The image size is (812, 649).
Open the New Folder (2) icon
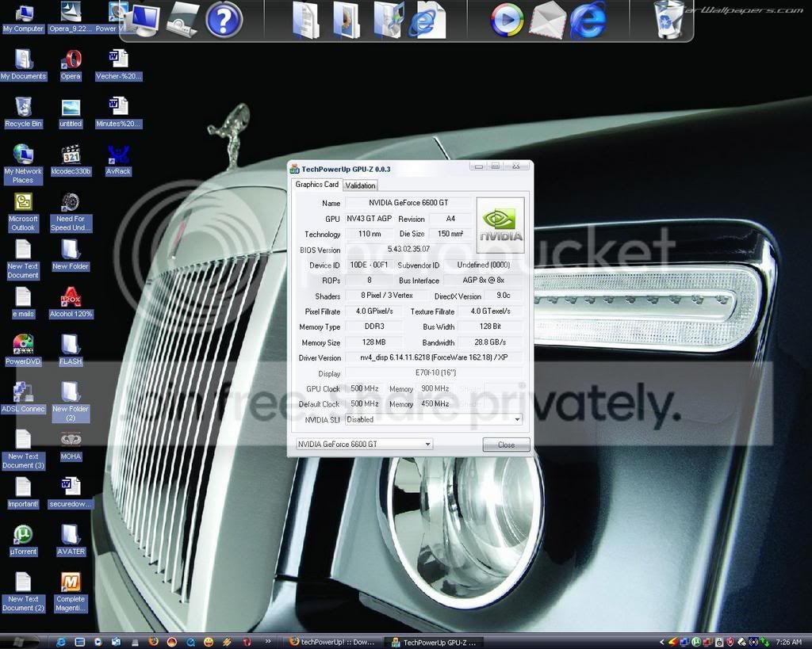tap(71, 402)
